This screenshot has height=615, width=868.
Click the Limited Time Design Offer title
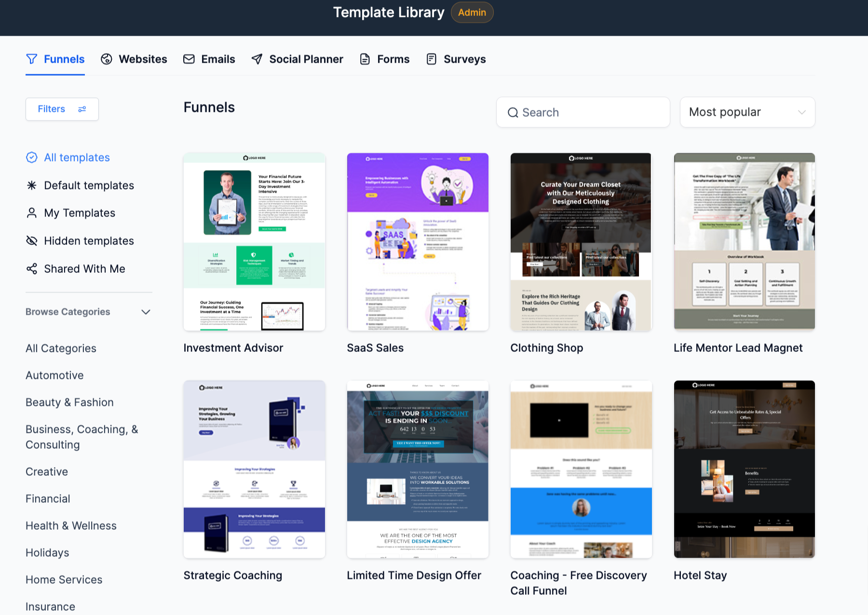[414, 575]
